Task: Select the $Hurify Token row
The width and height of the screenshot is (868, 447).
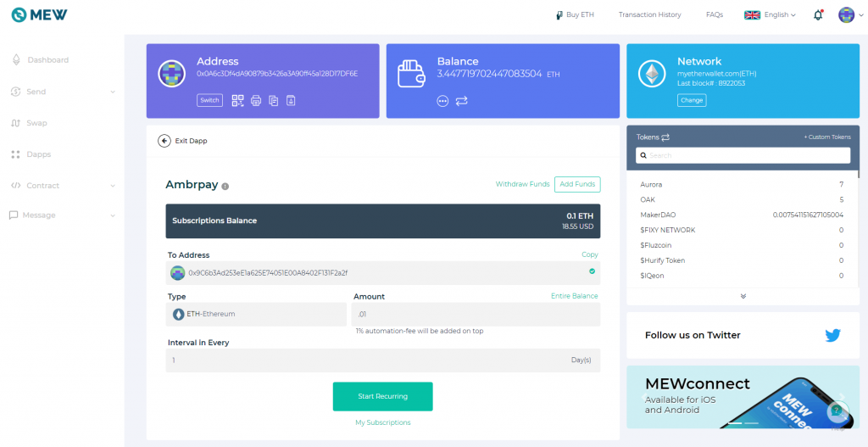Action: coord(742,260)
